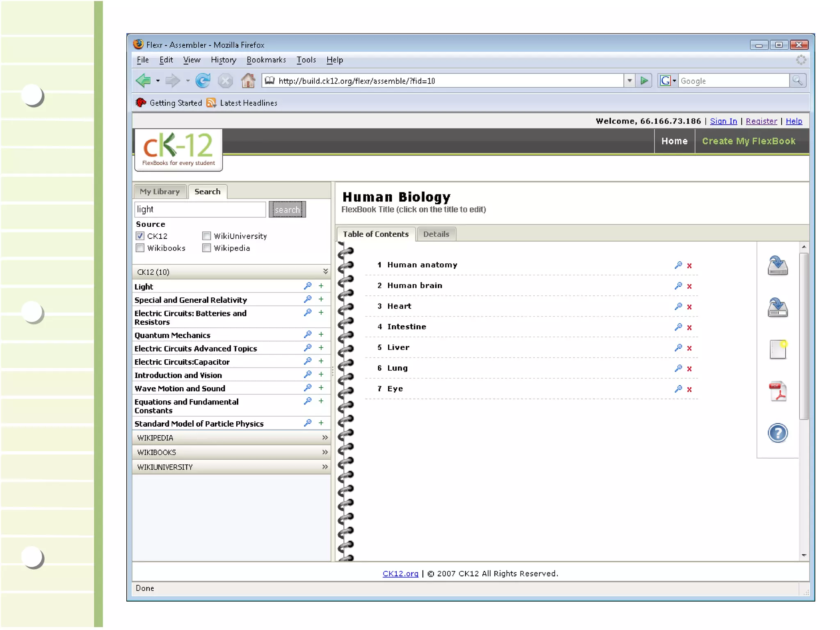
Task: Preview the Light result with magnifier icon
Action: (308, 286)
